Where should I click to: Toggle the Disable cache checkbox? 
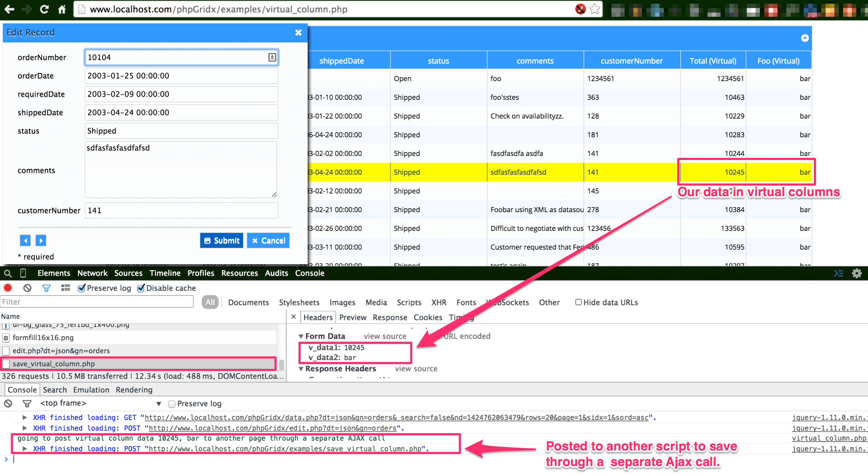[x=141, y=288]
